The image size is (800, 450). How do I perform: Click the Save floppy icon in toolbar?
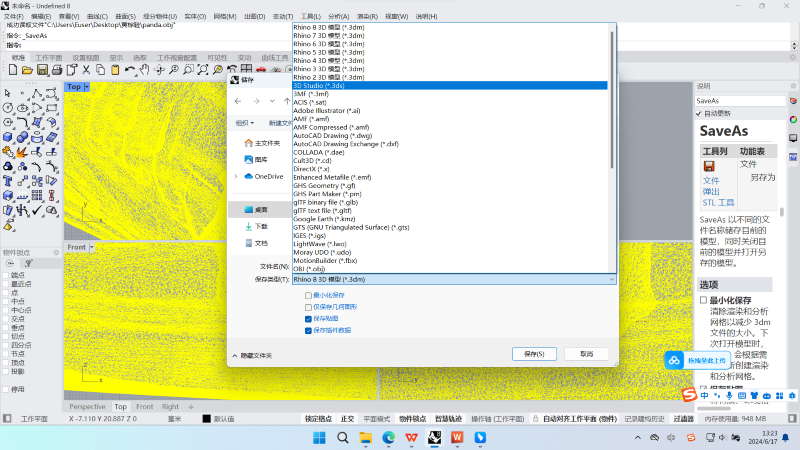coord(42,70)
